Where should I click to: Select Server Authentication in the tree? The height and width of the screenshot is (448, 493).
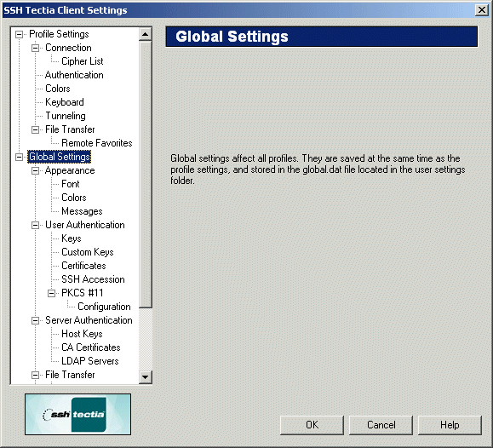[89, 320]
